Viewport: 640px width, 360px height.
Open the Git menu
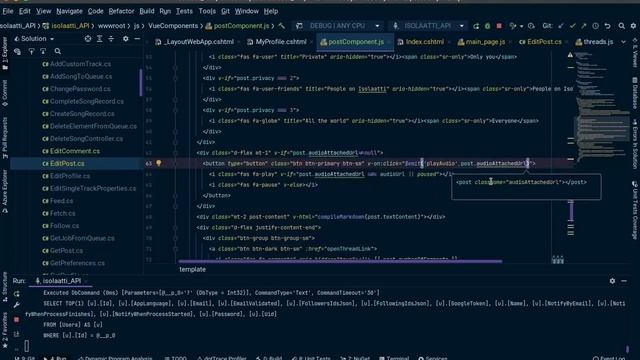click(225, 11)
